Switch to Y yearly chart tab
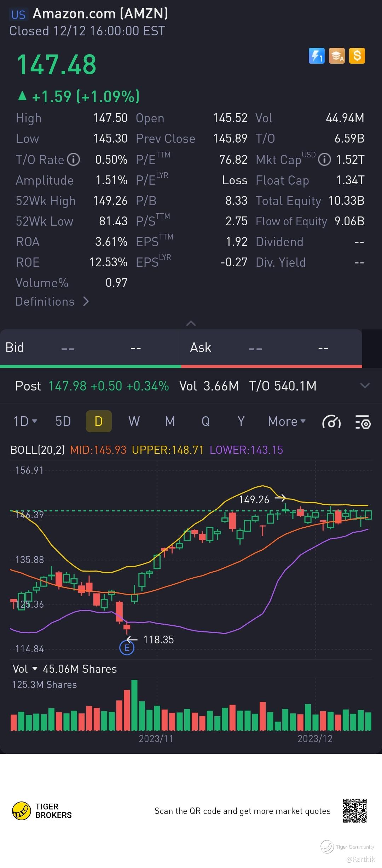This screenshot has width=382, height=868. click(241, 422)
